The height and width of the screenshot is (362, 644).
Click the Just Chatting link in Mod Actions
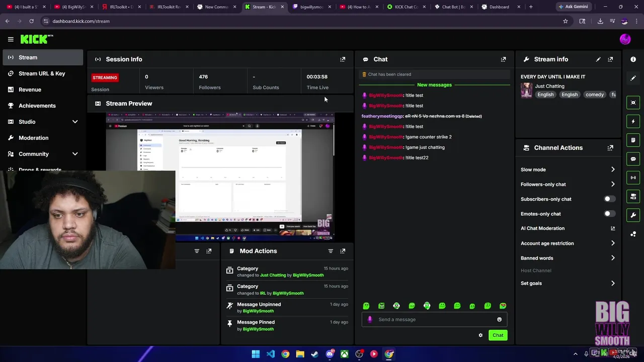coord(273,275)
